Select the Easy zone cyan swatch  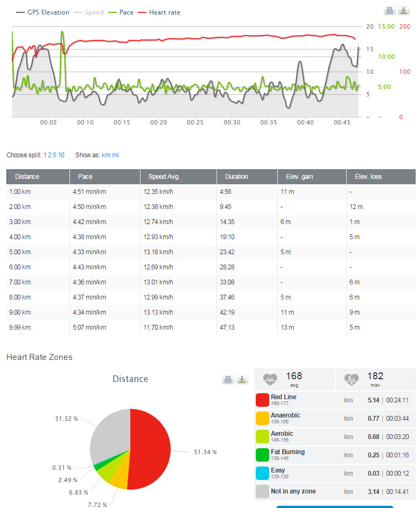(262, 473)
